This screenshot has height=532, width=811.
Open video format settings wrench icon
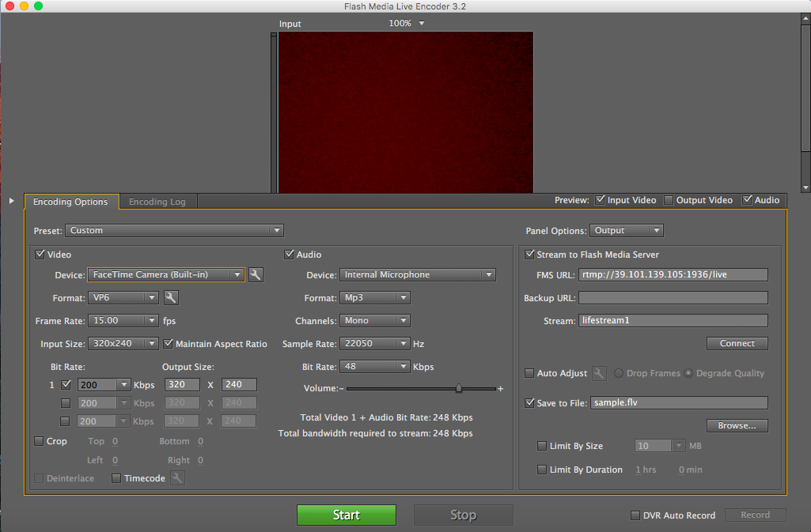[x=171, y=297]
